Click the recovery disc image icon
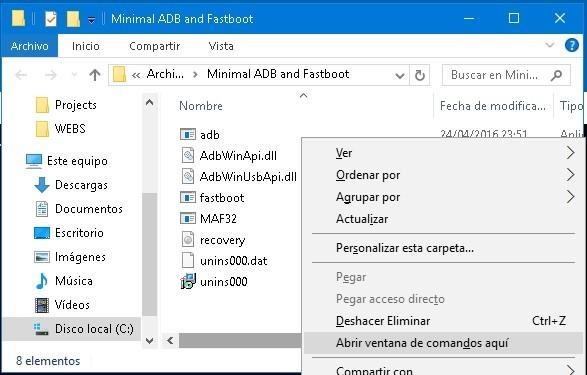Image resolution: width=587 pixels, height=375 pixels. coord(188,240)
